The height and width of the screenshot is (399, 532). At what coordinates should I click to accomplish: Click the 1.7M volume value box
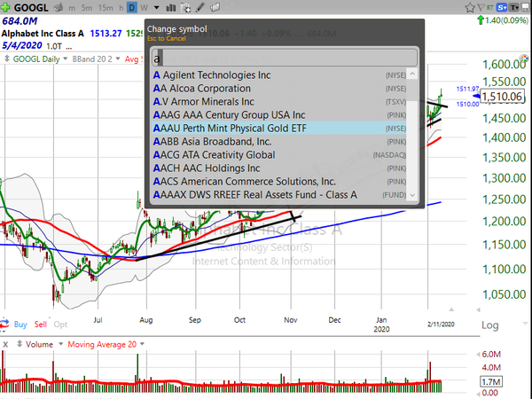pos(490,381)
